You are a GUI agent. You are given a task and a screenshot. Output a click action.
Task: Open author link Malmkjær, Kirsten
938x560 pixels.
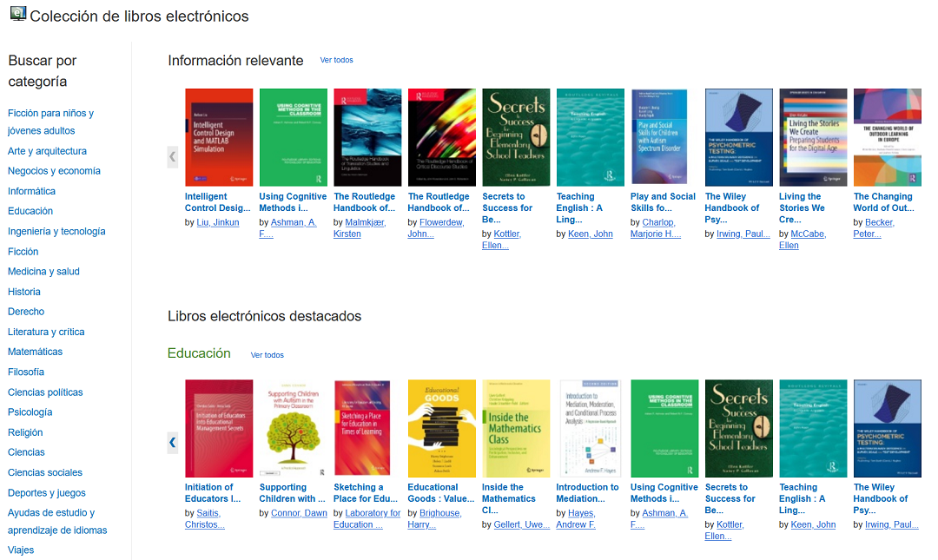tap(360, 228)
